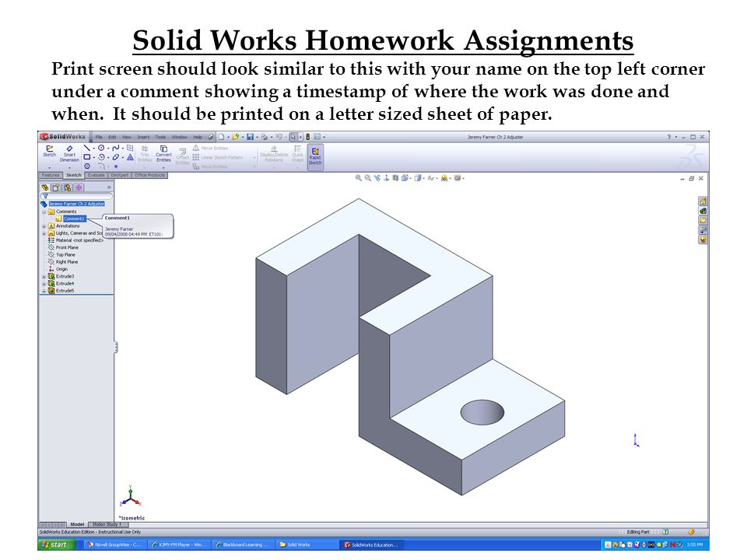Open the Convert Entities dropdown arrow
Viewport: 747px width, 560px height.
(163, 168)
